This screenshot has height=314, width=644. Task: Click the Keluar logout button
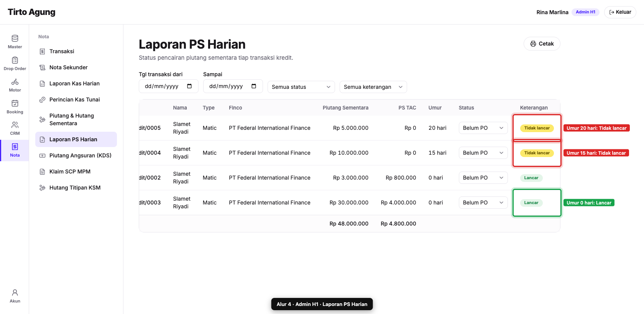pos(620,12)
